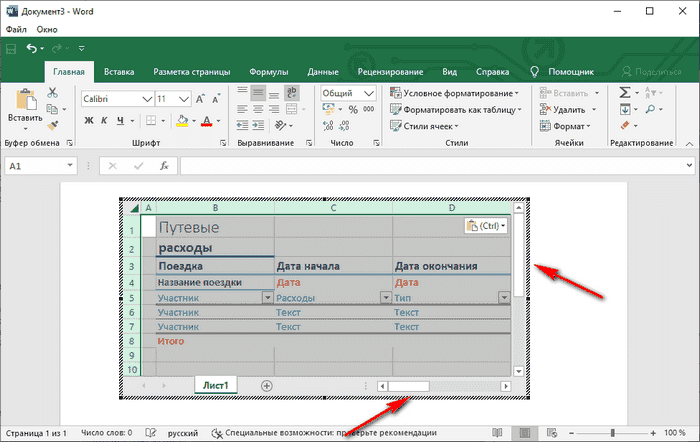Click the Undo arrow in title bar
700x442 pixels.
(x=33, y=48)
